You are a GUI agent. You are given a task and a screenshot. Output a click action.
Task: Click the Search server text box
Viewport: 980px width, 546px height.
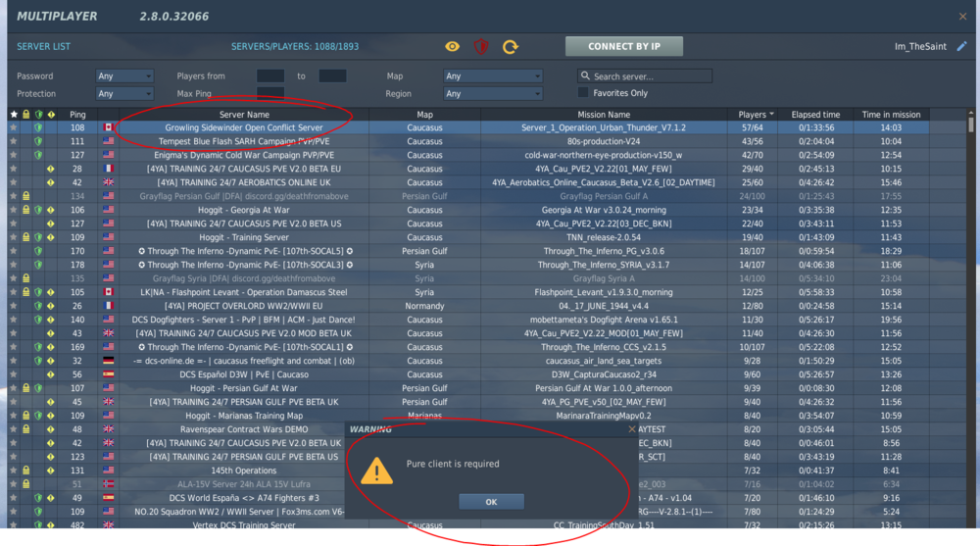point(645,76)
